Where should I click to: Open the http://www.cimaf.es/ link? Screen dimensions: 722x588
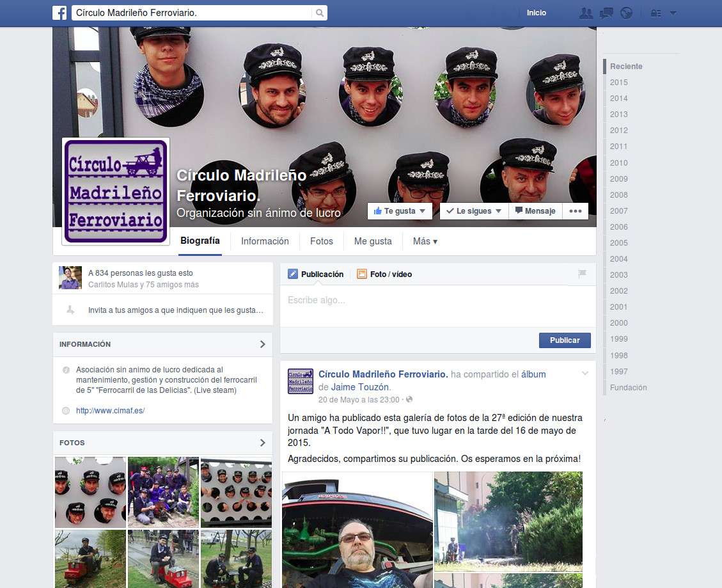pyautogui.click(x=110, y=411)
